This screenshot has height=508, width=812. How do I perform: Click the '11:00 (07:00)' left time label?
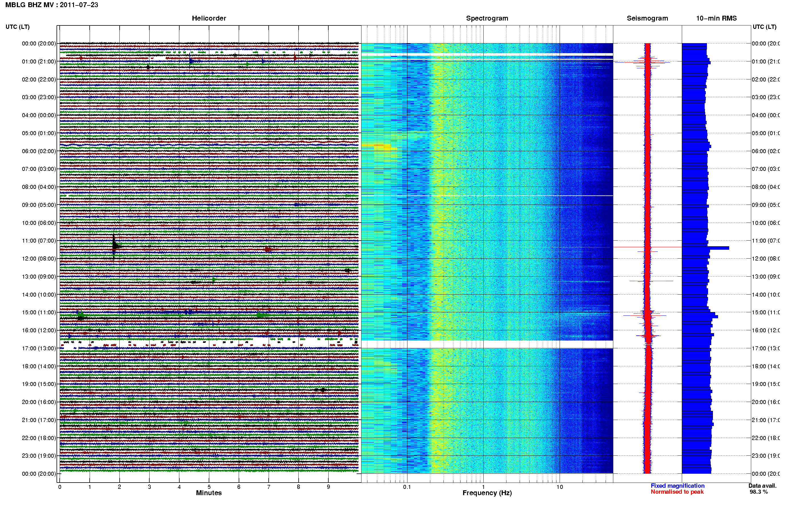[x=39, y=241]
